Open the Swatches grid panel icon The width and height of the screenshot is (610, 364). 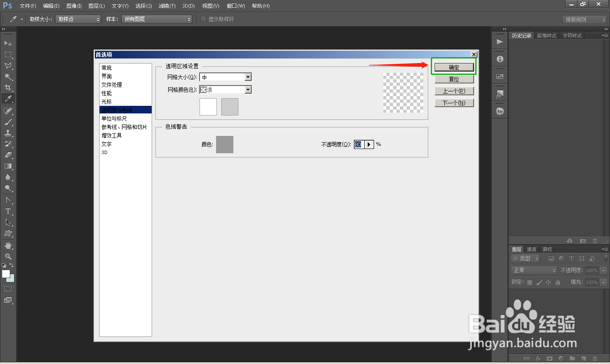click(x=500, y=77)
